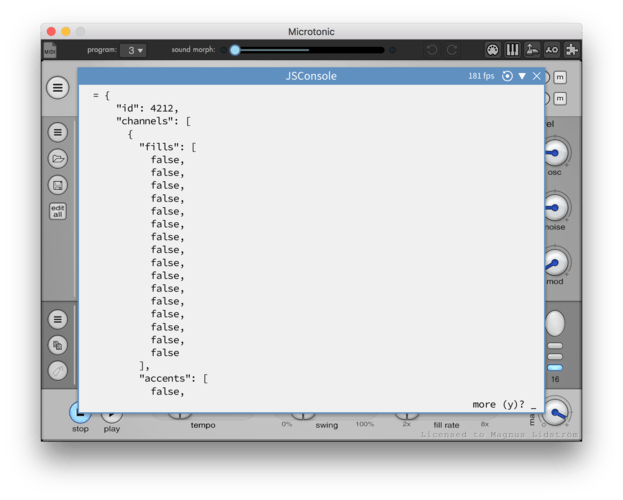Click the noise knob
This screenshot has width=623, height=500.
click(x=555, y=207)
